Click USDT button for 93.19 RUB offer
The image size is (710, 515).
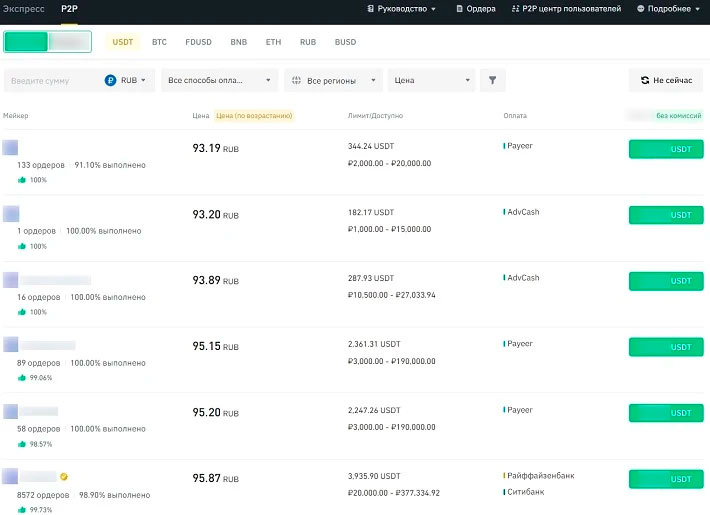tap(666, 149)
